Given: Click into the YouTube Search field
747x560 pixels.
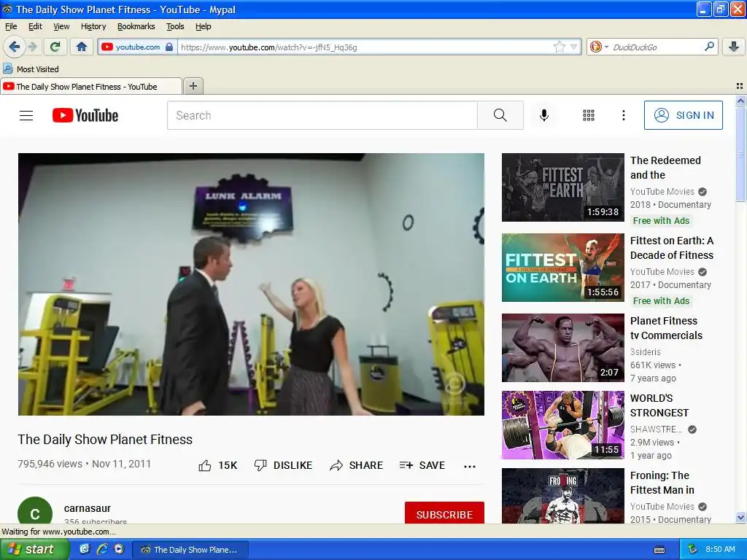Looking at the screenshot, I should (x=322, y=115).
